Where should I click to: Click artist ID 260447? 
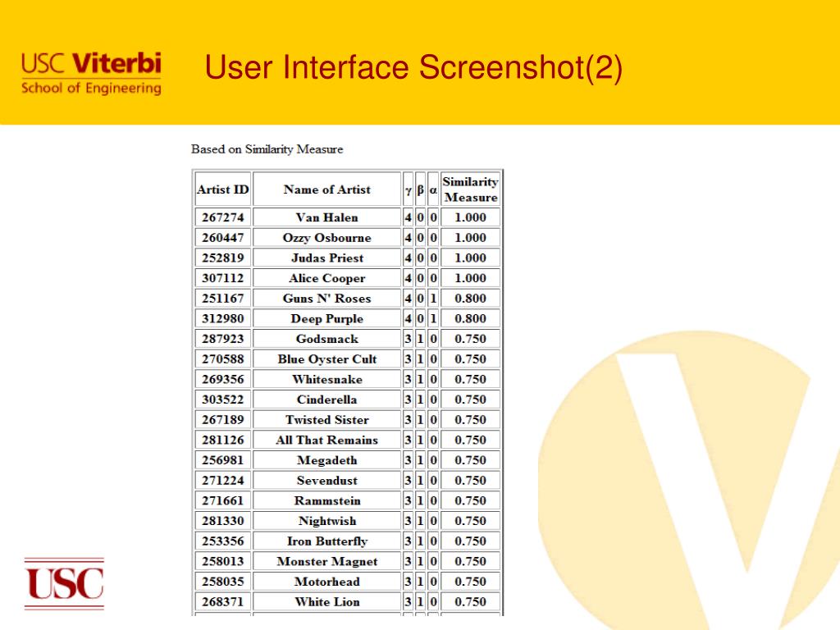223,238
